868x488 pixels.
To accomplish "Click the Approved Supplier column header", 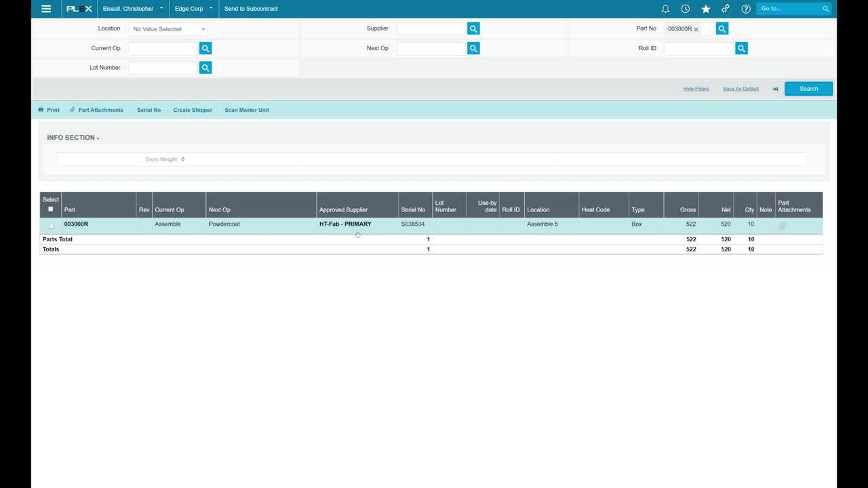I will pyautogui.click(x=357, y=205).
